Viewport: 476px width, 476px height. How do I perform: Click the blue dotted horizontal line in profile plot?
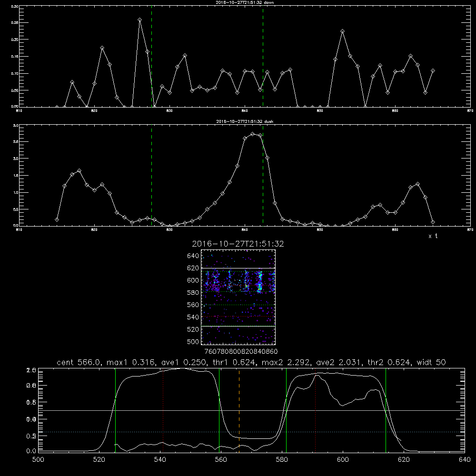(x=251, y=432)
